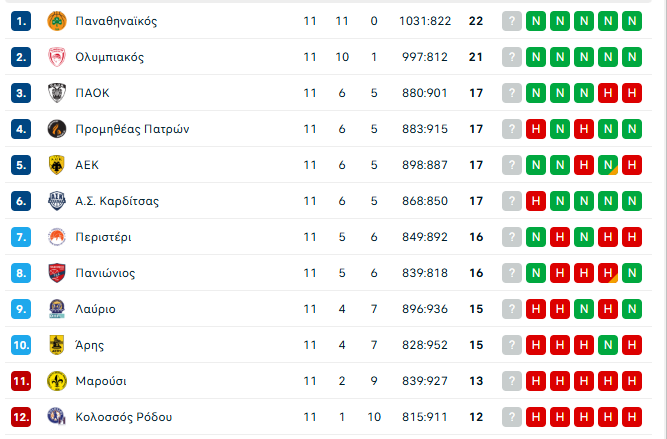Click Άρης's only green N result badge

[x=608, y=345]
